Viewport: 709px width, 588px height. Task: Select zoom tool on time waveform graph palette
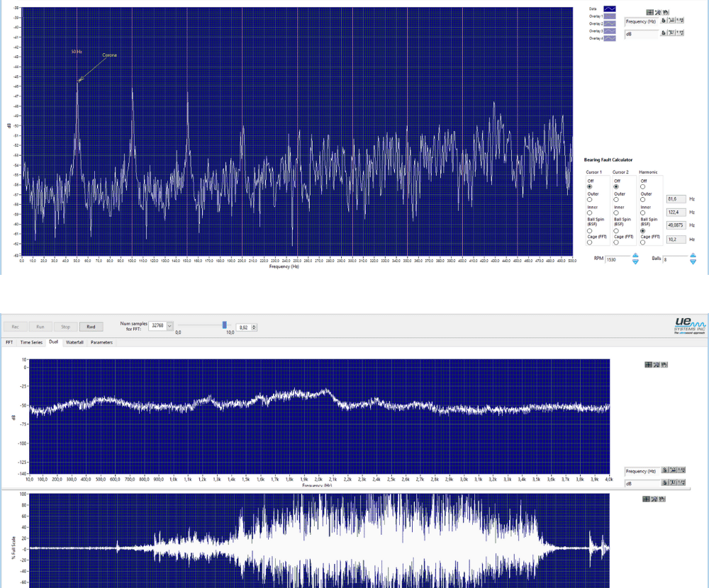pos(654,499)
